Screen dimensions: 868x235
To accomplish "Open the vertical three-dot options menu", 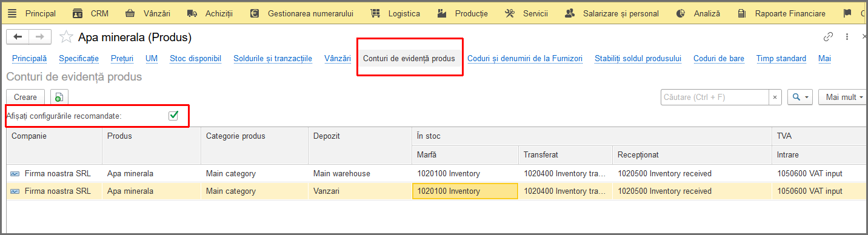I will (847, 37).
